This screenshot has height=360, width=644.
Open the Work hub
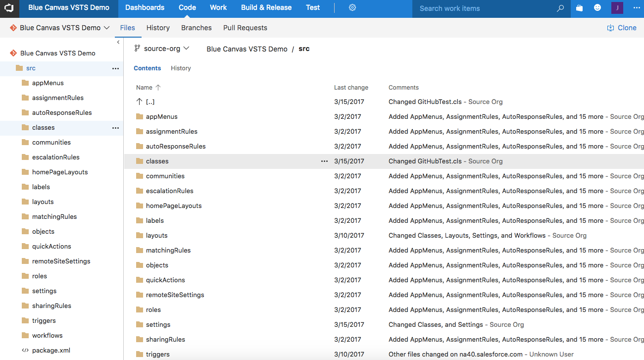coord(218,8)
